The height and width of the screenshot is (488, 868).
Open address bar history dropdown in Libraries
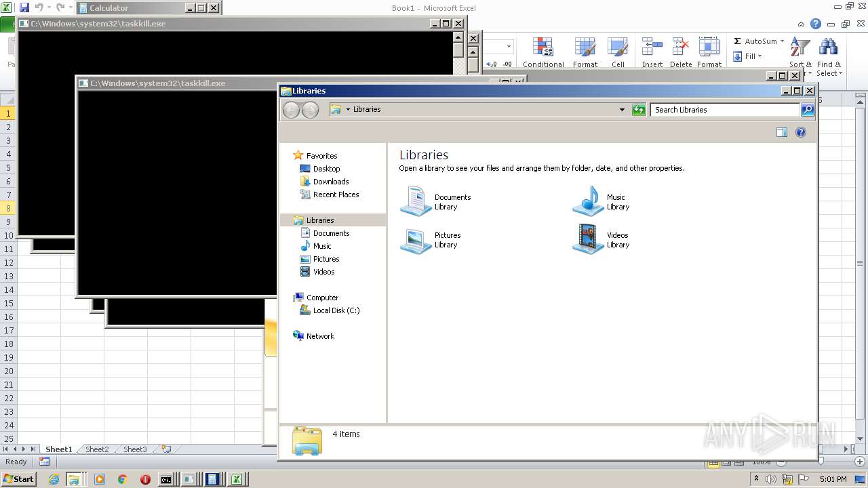[x=622, y=110]
